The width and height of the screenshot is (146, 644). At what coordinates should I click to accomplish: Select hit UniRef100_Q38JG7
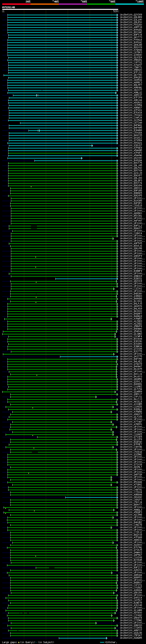point(131,145)
